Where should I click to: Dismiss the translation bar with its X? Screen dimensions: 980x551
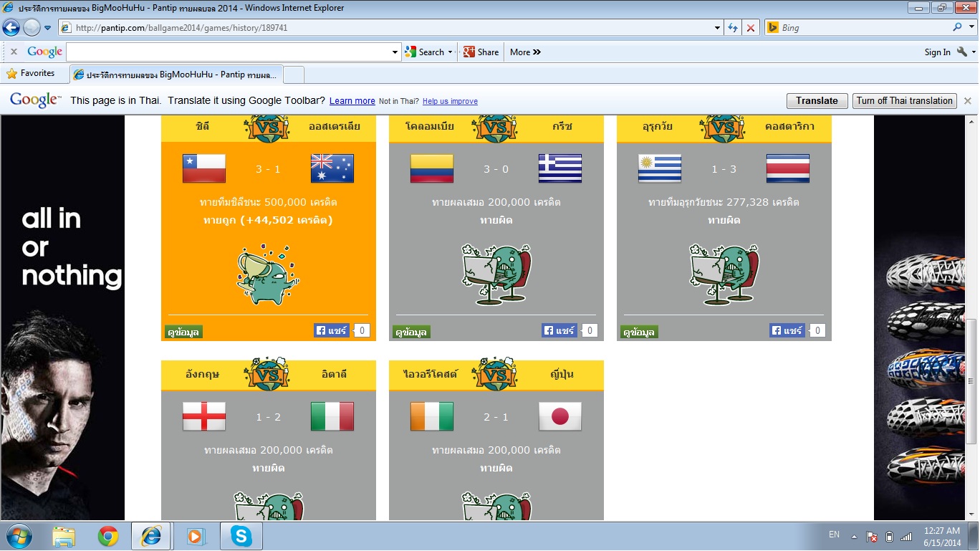967,101
